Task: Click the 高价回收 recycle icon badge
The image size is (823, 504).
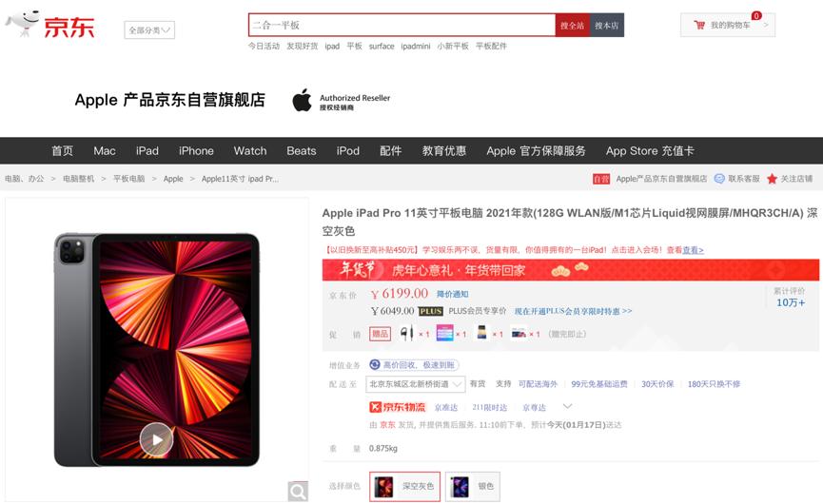Action: click(x=414, y=364)
